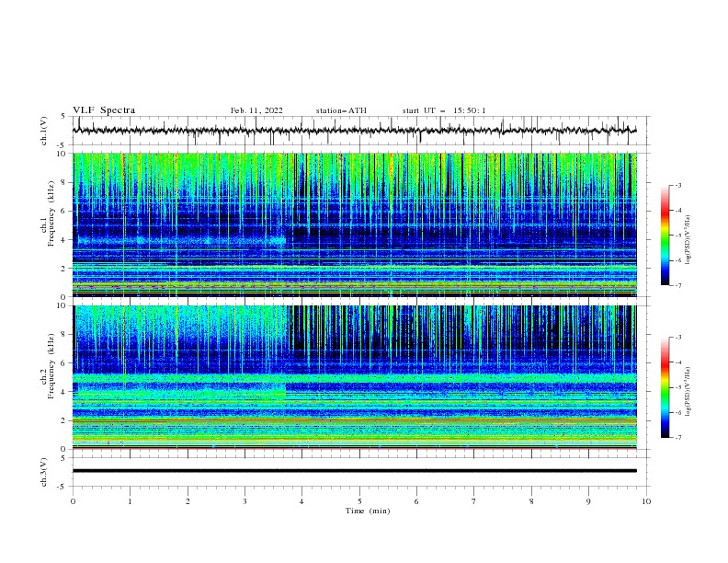Click inside the ch.2 spectrogram panel
The height and width of the screenshot is (563, 728).
[355, 377]
